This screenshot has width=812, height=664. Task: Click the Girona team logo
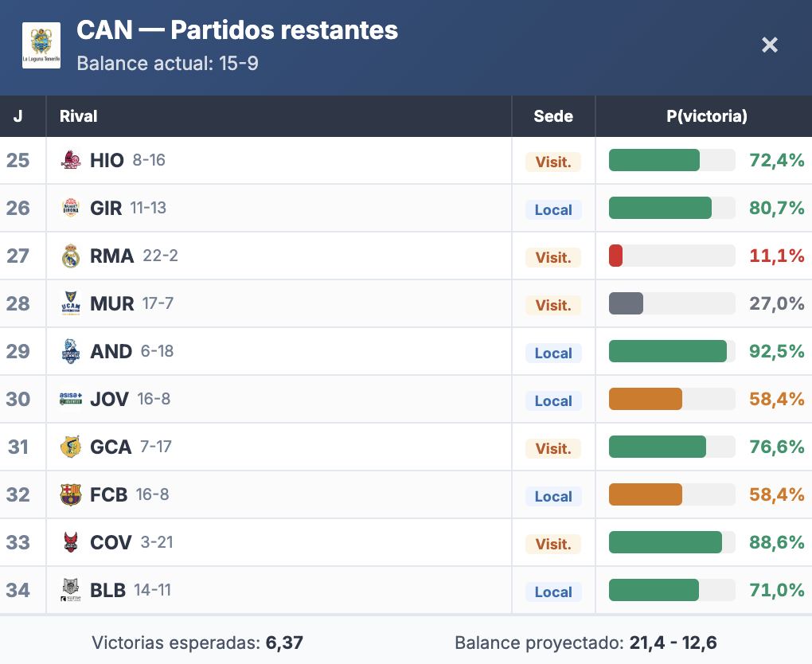71,208
